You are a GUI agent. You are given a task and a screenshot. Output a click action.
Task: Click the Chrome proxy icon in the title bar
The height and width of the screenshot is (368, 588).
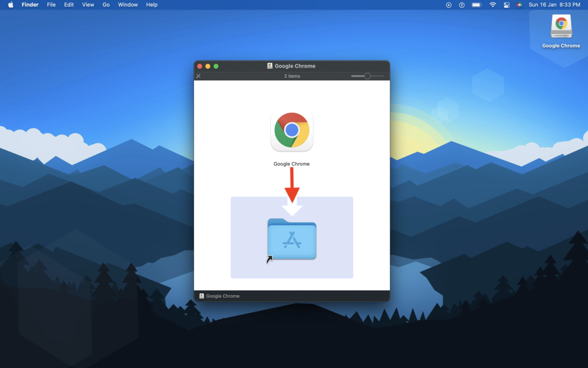point(269,65)
